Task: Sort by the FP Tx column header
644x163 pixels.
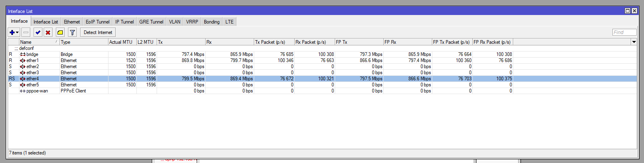Action: point(359,42)
